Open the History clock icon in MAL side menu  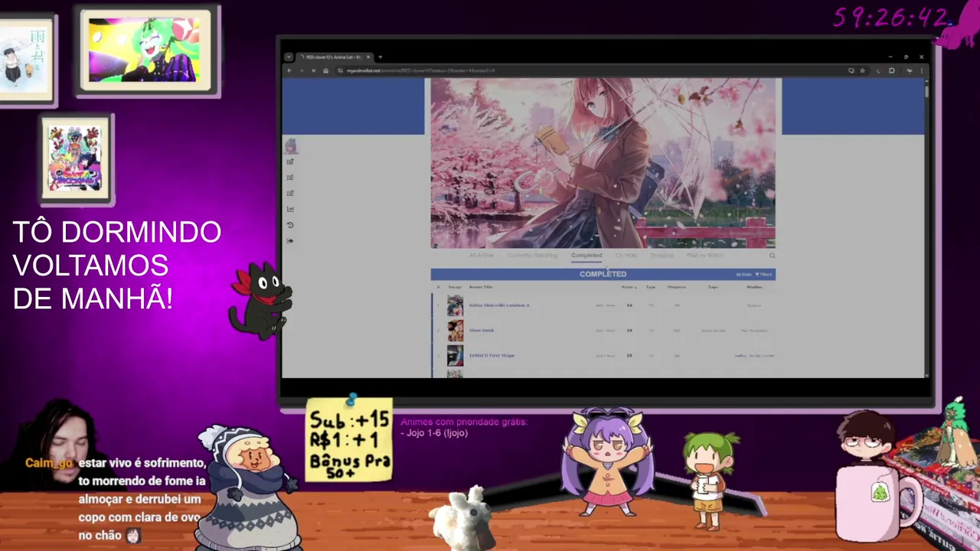pyautogui.click(x=290, y=225)
